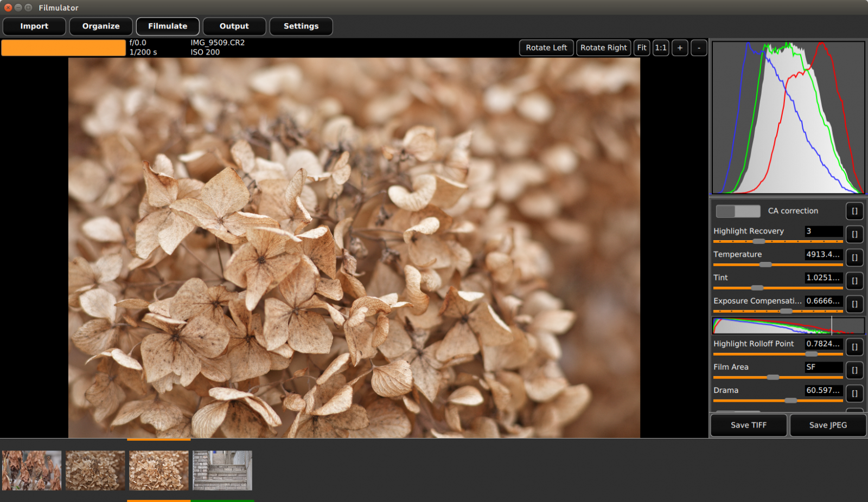Screen dimensions: 868x502
Task: Click Save TIFF button
Action: click(x=748, y=425)
